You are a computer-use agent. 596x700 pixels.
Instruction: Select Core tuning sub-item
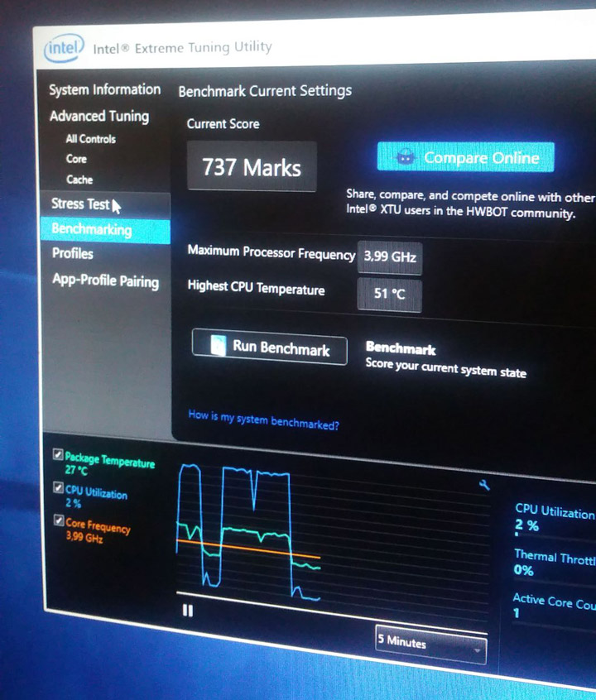76,159
